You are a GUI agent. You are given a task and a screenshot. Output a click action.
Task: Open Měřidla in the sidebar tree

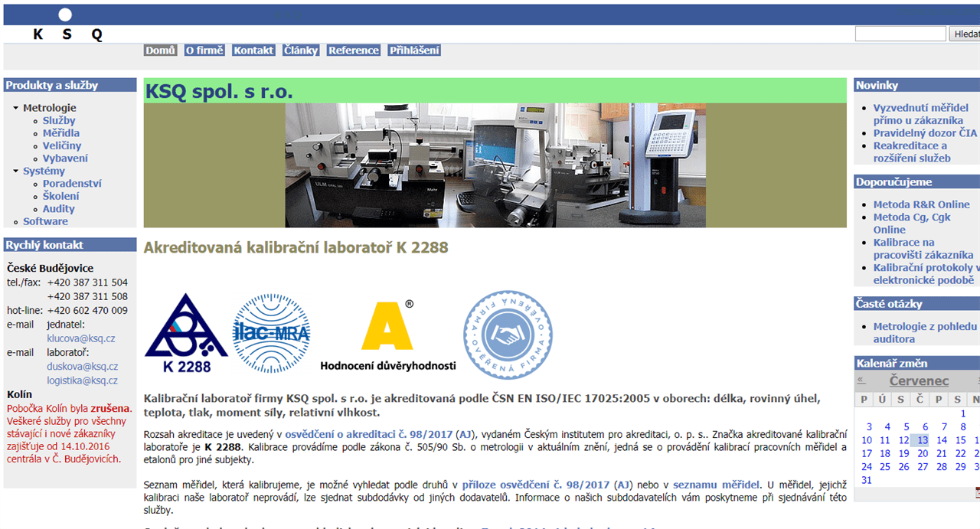(61, 133)
